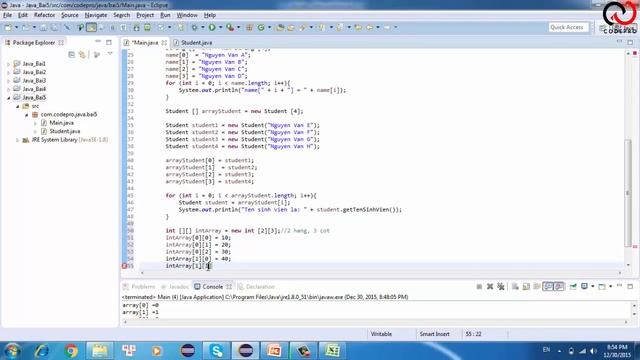
Task: Open the New wizard dropdown arrow
Action: point(16,27)
